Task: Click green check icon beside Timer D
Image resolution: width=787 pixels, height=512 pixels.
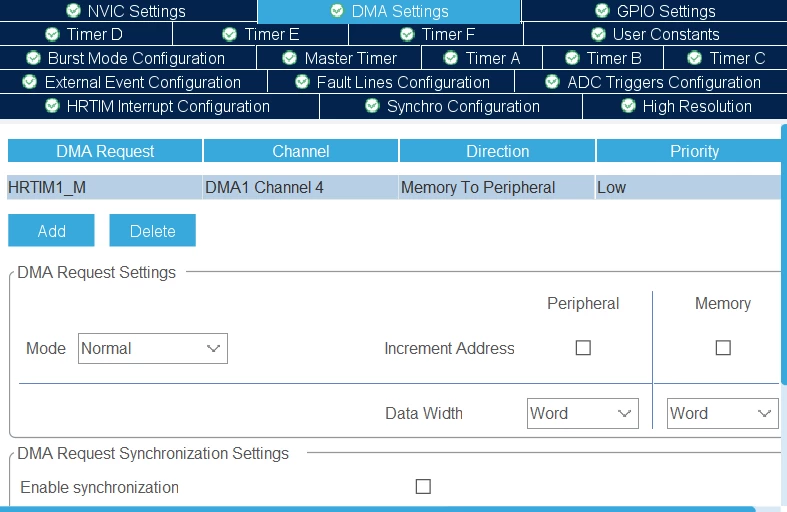Action: [52, 34]
